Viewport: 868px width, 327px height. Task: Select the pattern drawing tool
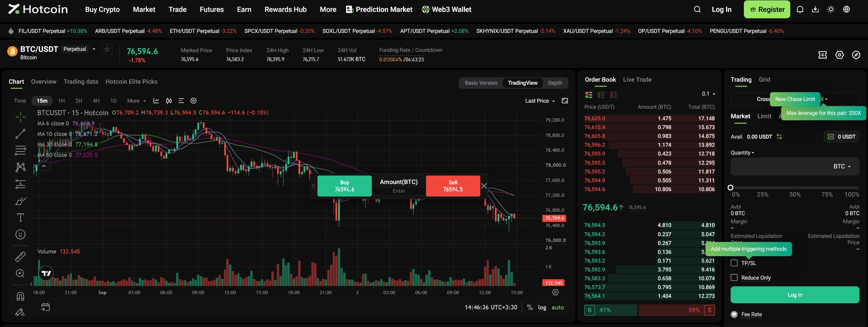20,167
